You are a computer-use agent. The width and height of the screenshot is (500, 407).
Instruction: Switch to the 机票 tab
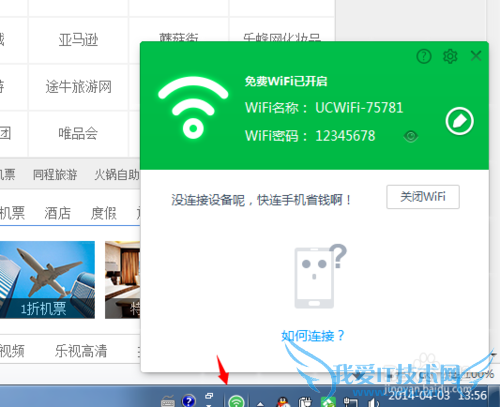[x=12, y=213]
